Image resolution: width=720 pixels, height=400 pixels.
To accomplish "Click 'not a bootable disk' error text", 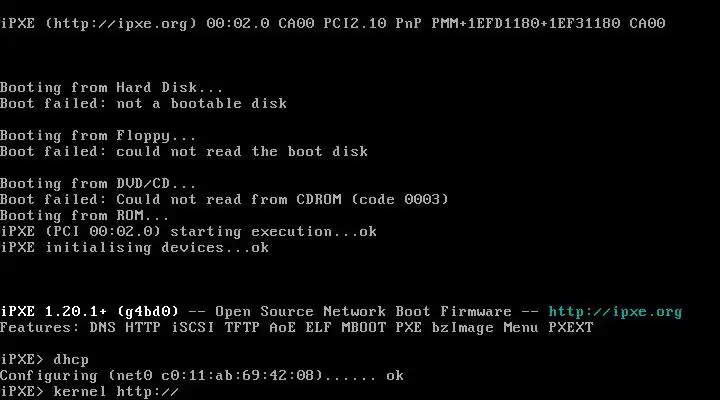I will [x=202, y=103].
